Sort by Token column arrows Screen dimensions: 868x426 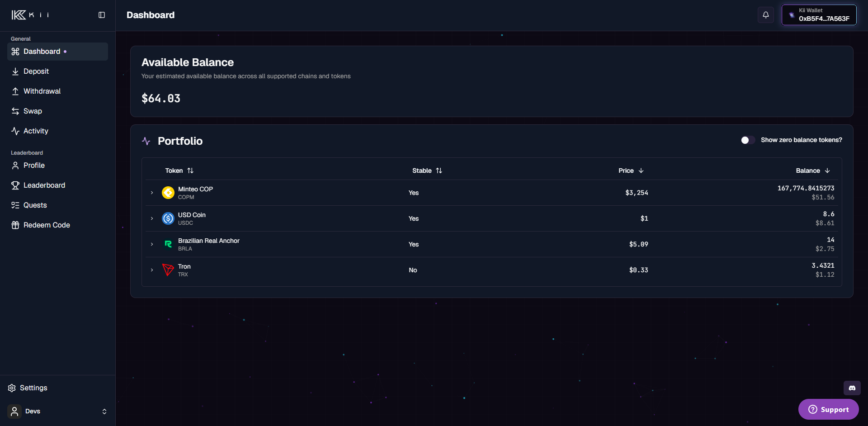pyautogui.click(x=190, y=170)
